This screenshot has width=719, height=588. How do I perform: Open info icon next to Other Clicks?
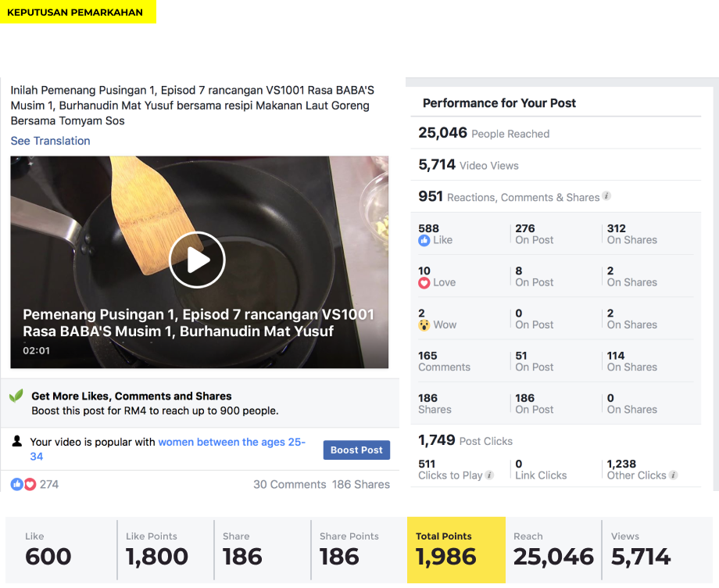[x=673, y=475]
